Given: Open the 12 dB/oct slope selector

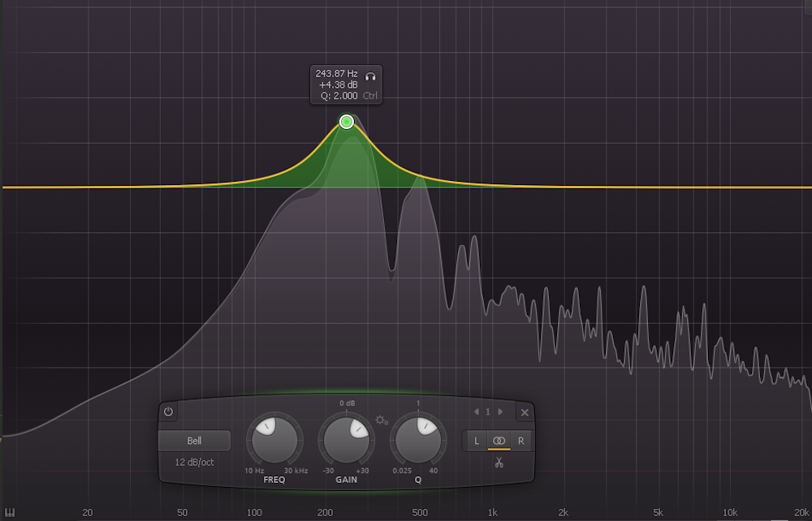Looking at the screenshot, I should coord(195,461).
